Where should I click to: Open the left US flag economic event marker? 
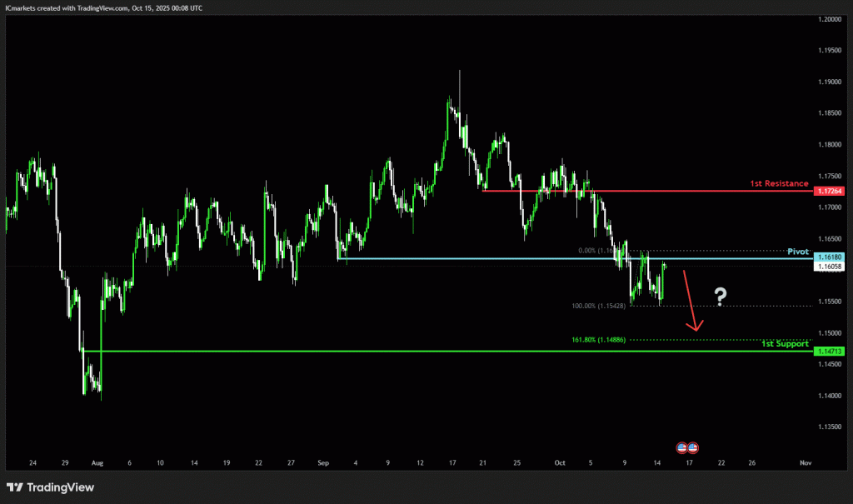click(x=681, y=447)
